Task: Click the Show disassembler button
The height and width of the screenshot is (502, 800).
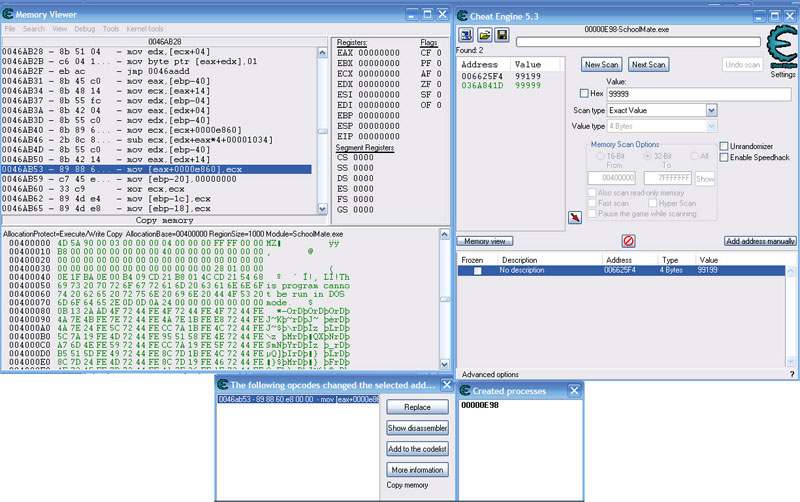Action: [417, 428]
